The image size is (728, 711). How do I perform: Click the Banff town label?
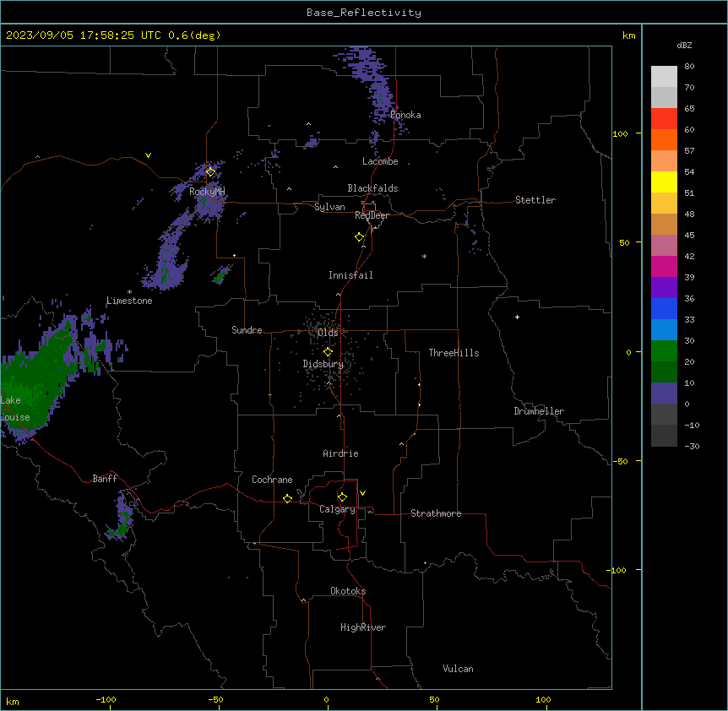105,479
